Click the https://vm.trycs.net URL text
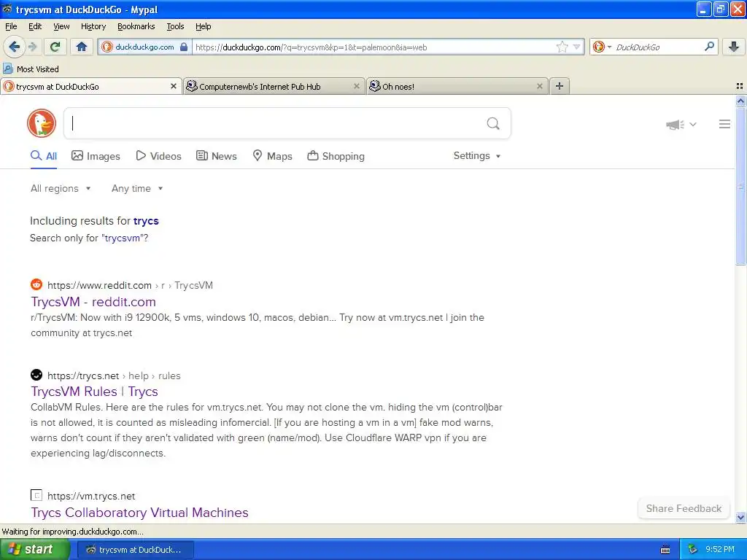 click(91, 496)
